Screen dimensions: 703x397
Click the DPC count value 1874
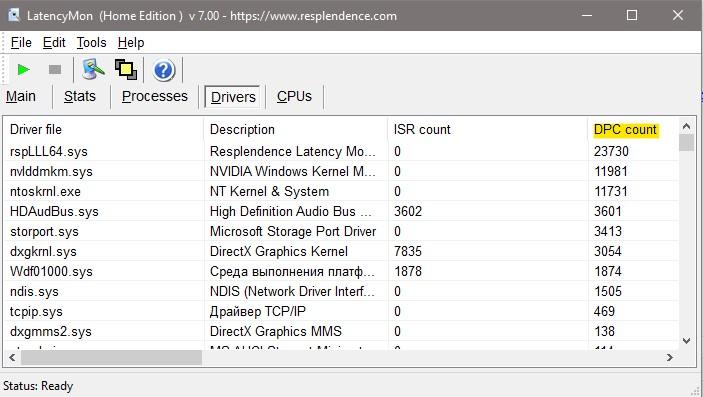pos(608,271)
